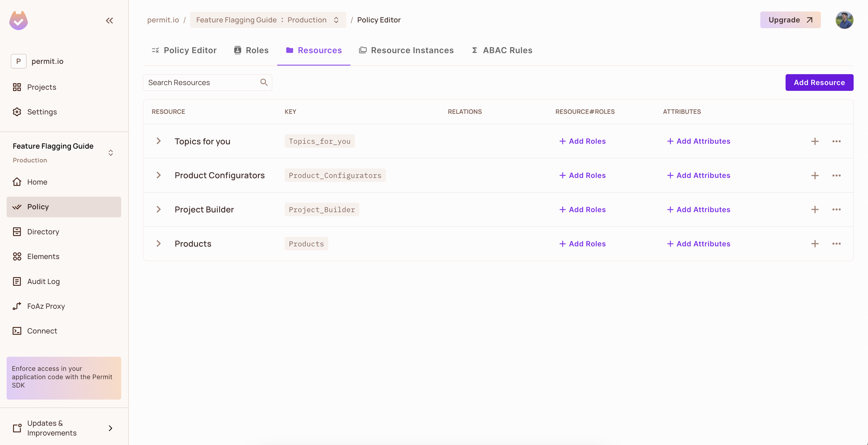Click Add Resource button top right
This screenshot has width=868, height=445.
pos(819,82)
